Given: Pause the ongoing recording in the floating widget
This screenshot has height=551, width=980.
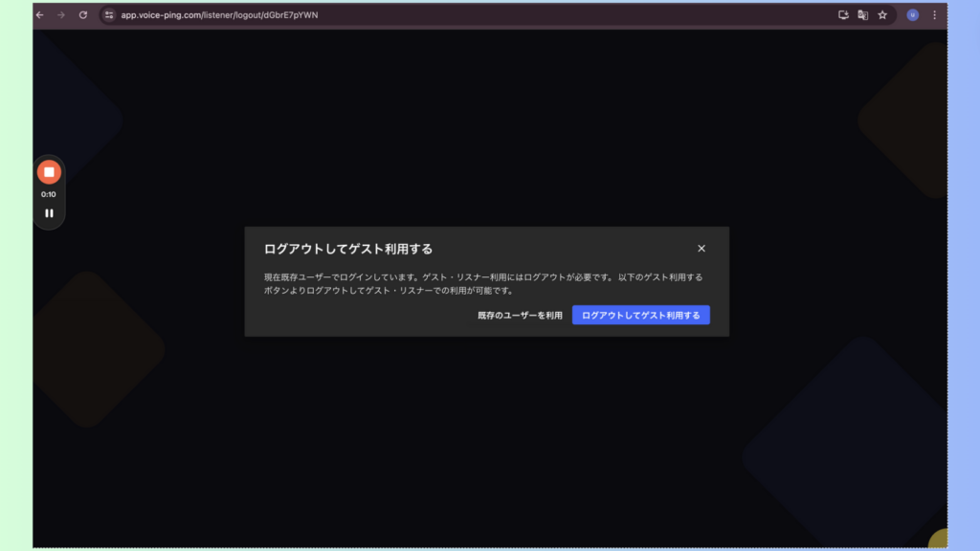Looking at the screenshot, I should [x=49, y=212].
